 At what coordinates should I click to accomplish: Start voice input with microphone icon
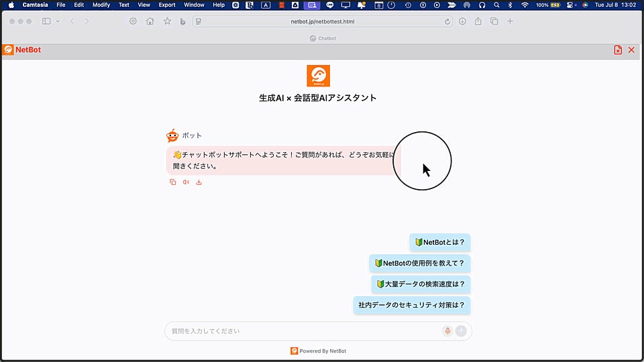[x=447, y=330]
